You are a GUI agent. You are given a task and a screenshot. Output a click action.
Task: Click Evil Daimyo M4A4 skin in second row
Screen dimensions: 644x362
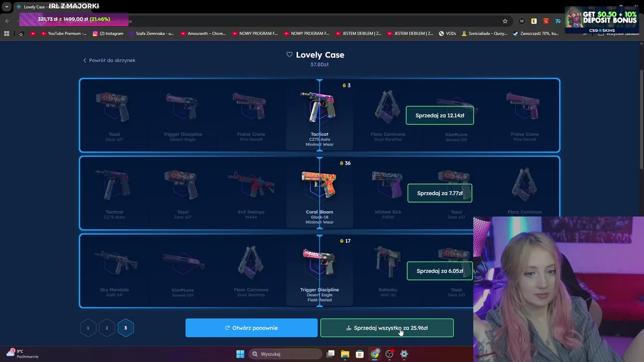click(251, 185)
